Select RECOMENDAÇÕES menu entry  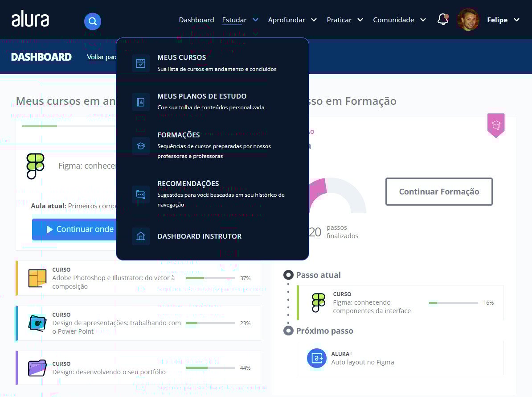[x=213, y=194]
